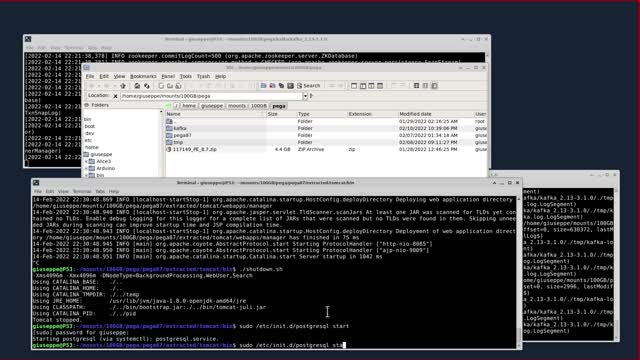Open a new file manager window icon
The height and width of the screenshot is (360, 640).
tap(263, 86)
